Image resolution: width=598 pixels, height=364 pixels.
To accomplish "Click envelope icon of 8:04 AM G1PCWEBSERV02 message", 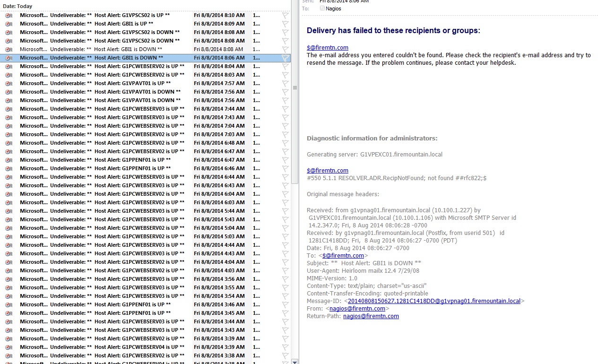I will (9, 67).
